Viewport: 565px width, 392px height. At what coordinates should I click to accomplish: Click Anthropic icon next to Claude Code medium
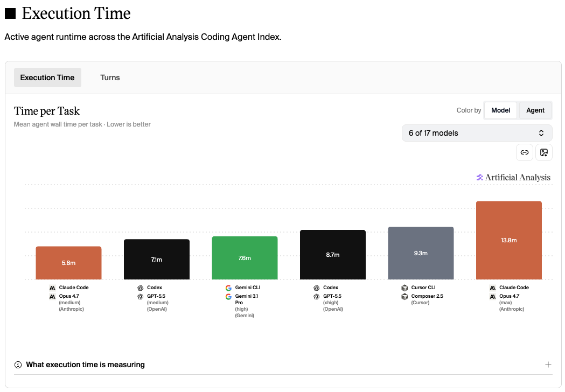53,288
